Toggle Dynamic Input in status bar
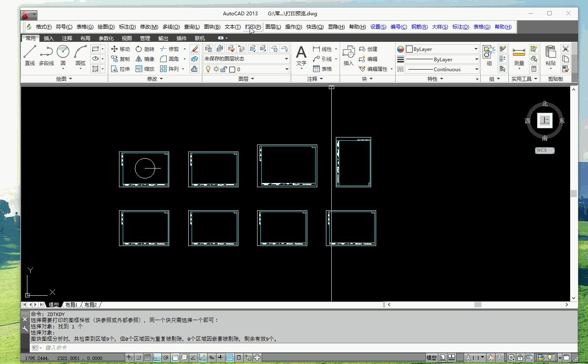 211,357
